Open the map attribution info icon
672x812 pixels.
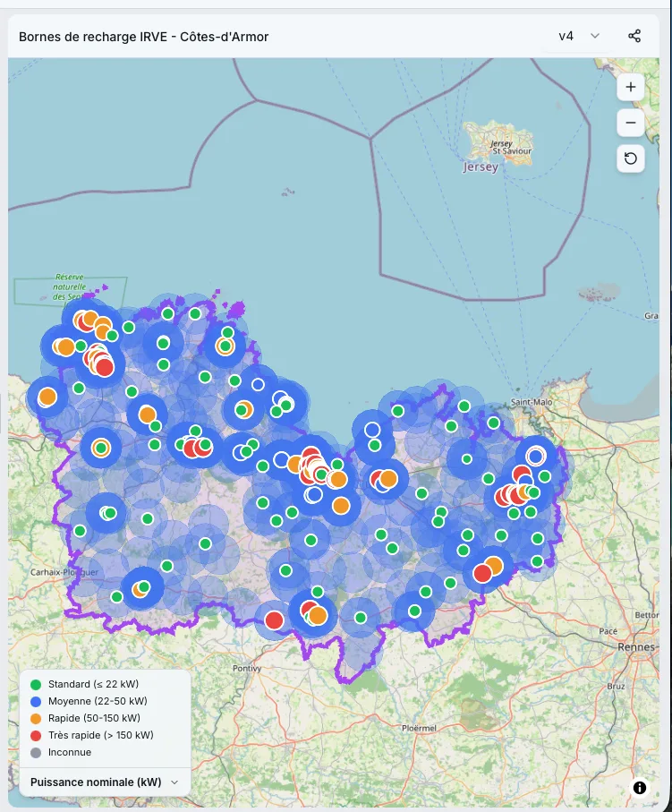coord(640,788)
